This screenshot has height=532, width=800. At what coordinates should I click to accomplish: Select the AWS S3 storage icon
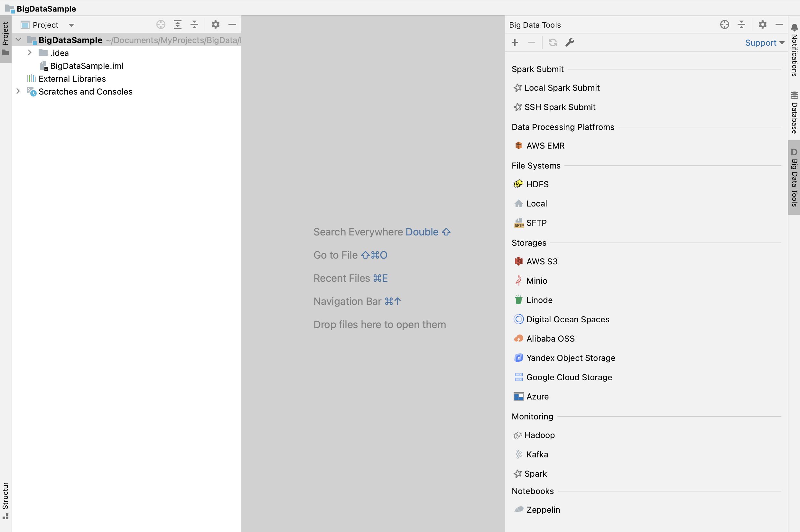pos(517,261)
